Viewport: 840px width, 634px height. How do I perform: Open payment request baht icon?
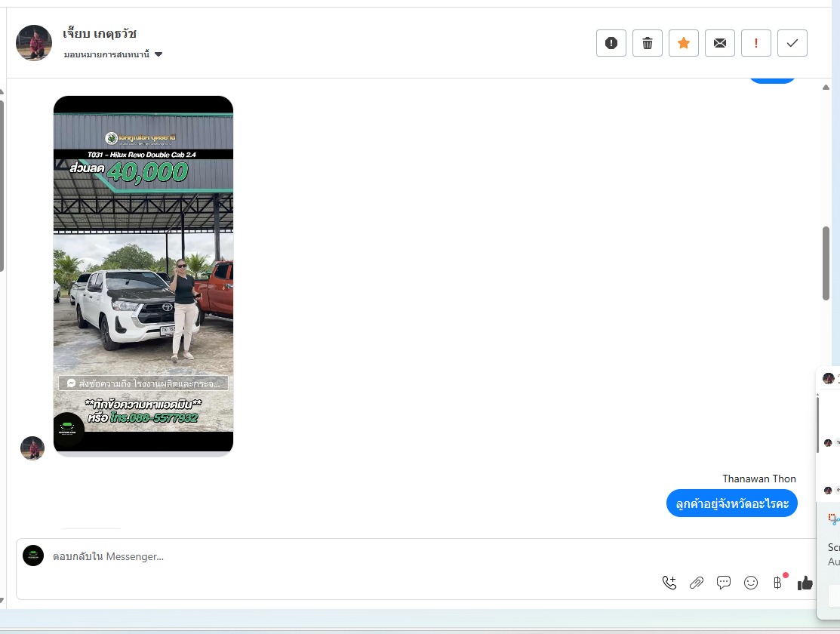tap(778, 583)
